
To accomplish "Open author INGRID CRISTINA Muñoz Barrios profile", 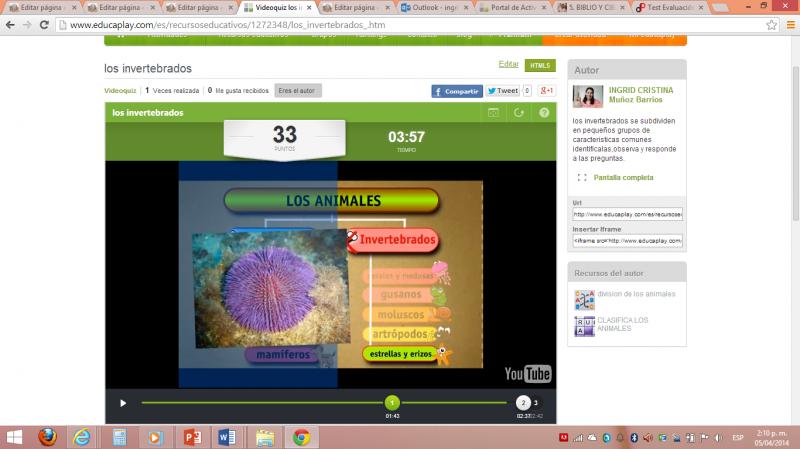I will (x=641, y=95).
